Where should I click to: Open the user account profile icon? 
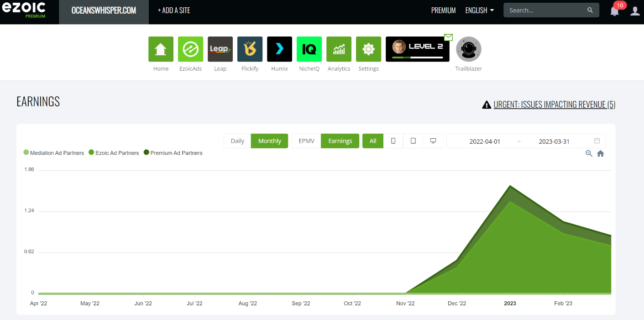click(635, 10)
